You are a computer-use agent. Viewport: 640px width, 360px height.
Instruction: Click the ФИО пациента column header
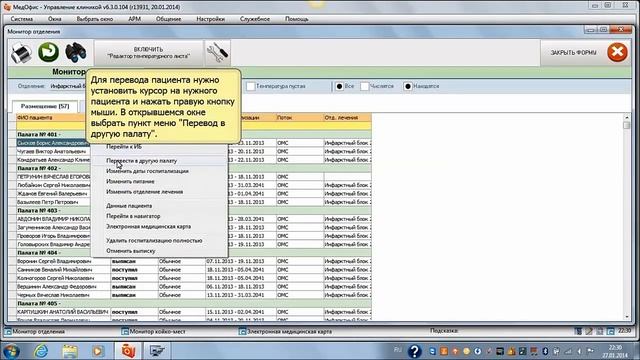[x=51, y=118]
